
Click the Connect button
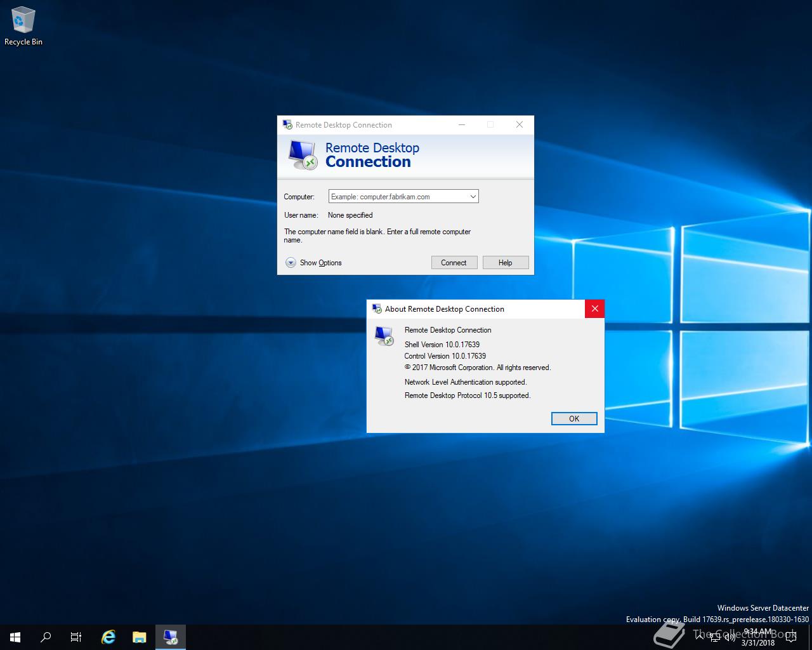(454, 263)
